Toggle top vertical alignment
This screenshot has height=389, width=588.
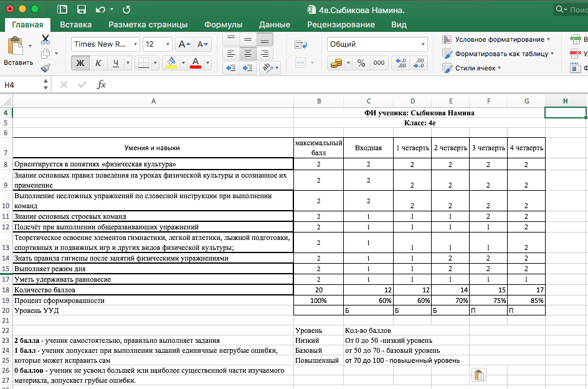[x=231, y=39]
